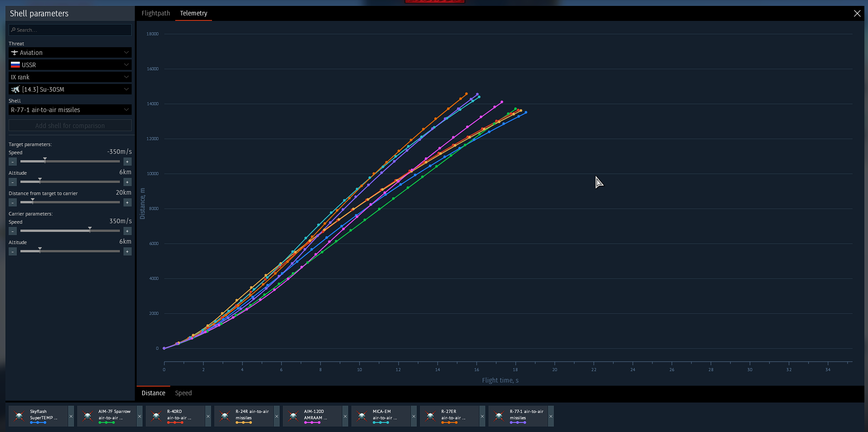Show the Distance graph tab
The width and height of the screenshot is (868, 432).
pos(153,393)
